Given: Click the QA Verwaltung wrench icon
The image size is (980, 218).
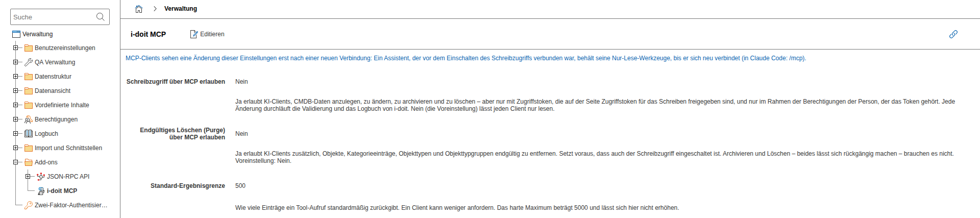Looking at the screenshot, I should (29, 62).
